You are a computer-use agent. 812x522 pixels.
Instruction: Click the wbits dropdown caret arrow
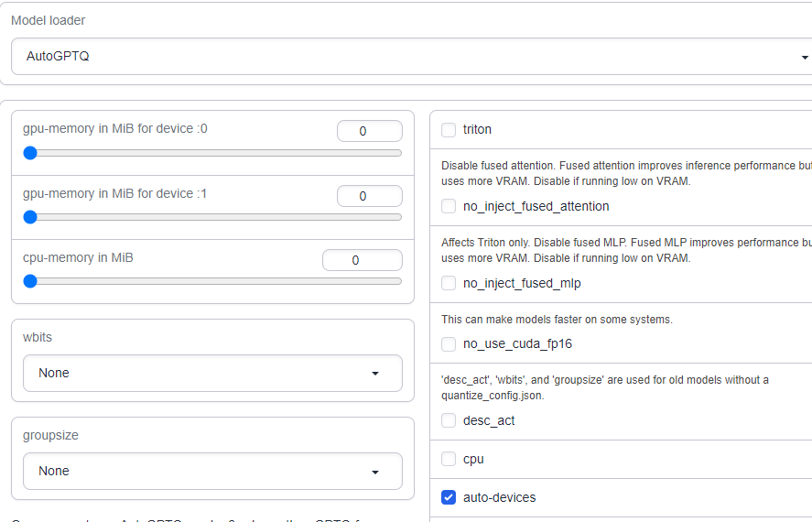point(375,374)
